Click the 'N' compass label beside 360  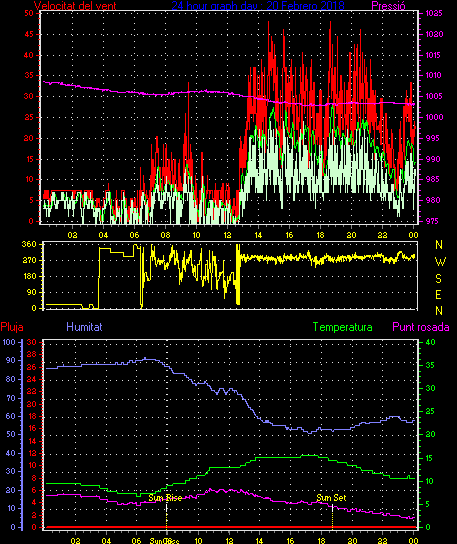[439, 245]
